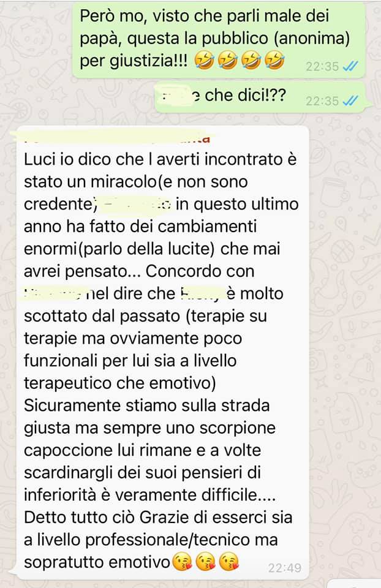Tap the last laughing emoji in the green message
This screenshot has height=588, width=381.
coord(274,61)
